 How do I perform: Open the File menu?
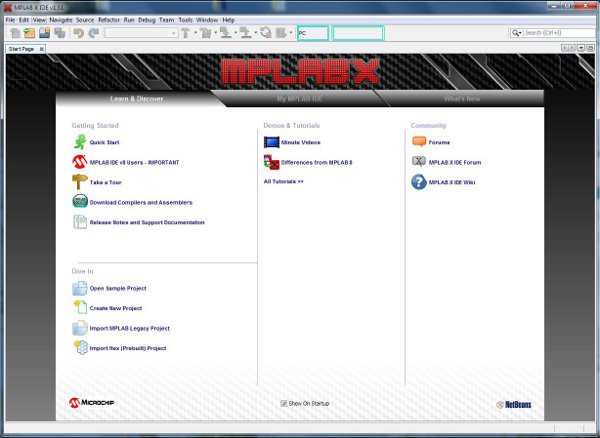click(10, 20)
